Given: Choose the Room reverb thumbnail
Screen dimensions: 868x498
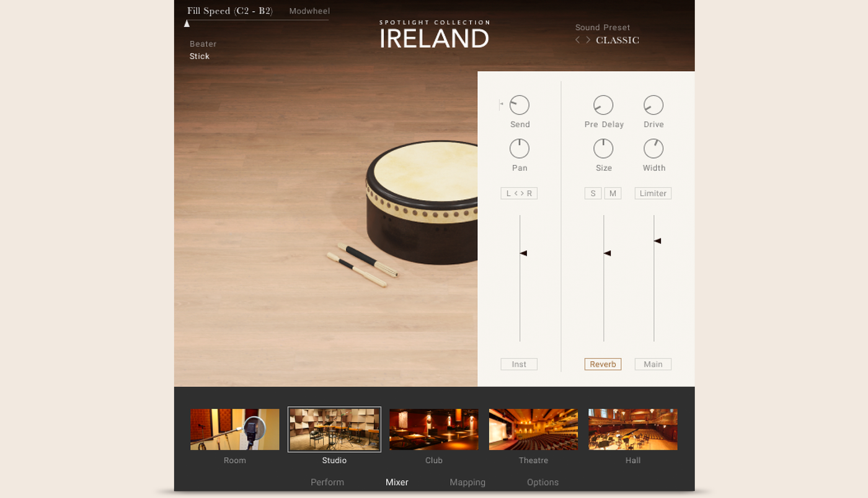Looking at the screenshot, I should 235,429.
